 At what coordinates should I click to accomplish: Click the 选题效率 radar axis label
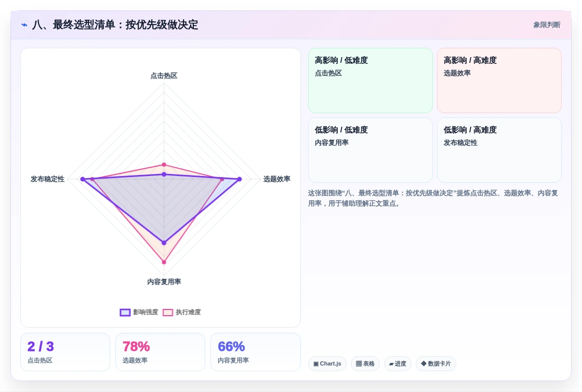277,179
